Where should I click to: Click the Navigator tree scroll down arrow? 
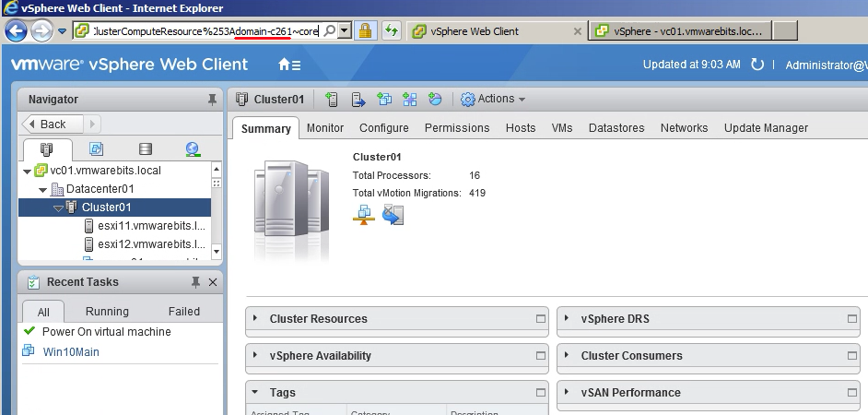click(217, 252)
